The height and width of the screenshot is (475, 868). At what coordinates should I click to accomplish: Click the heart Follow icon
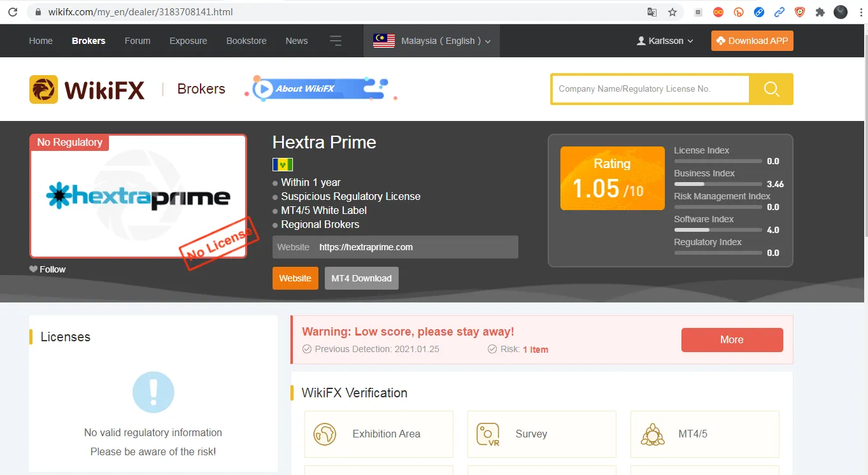click(34, 269)
